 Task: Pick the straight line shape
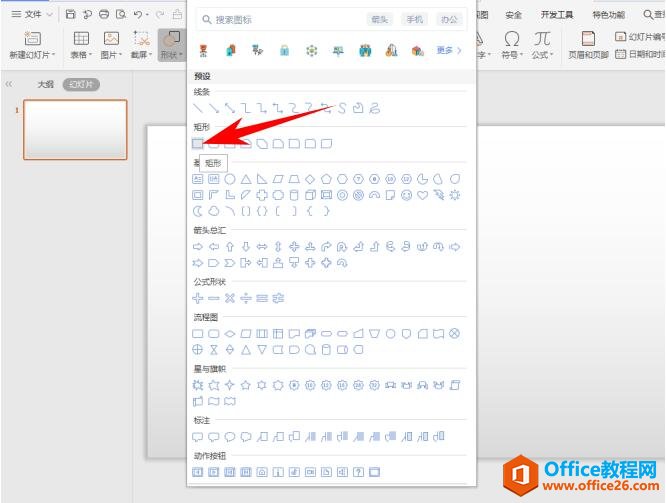click(x=198, y=108)
